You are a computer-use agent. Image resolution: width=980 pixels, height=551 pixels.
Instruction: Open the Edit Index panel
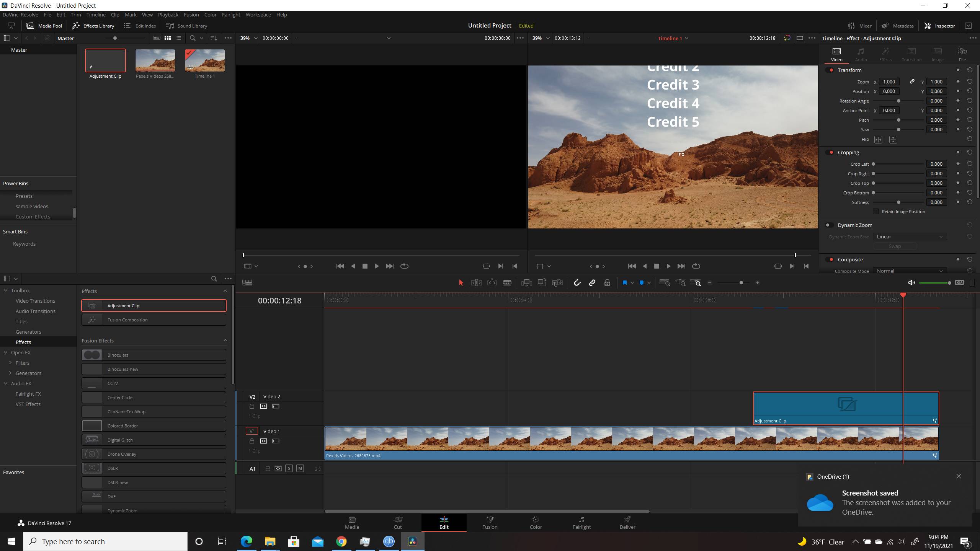(140, 26)
